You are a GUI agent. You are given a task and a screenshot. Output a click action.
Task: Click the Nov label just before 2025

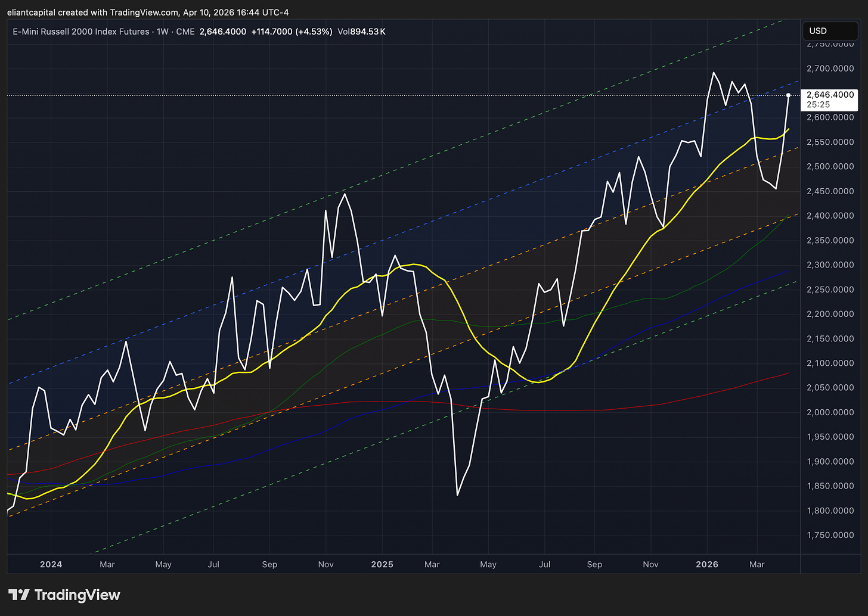pos(326,564)
